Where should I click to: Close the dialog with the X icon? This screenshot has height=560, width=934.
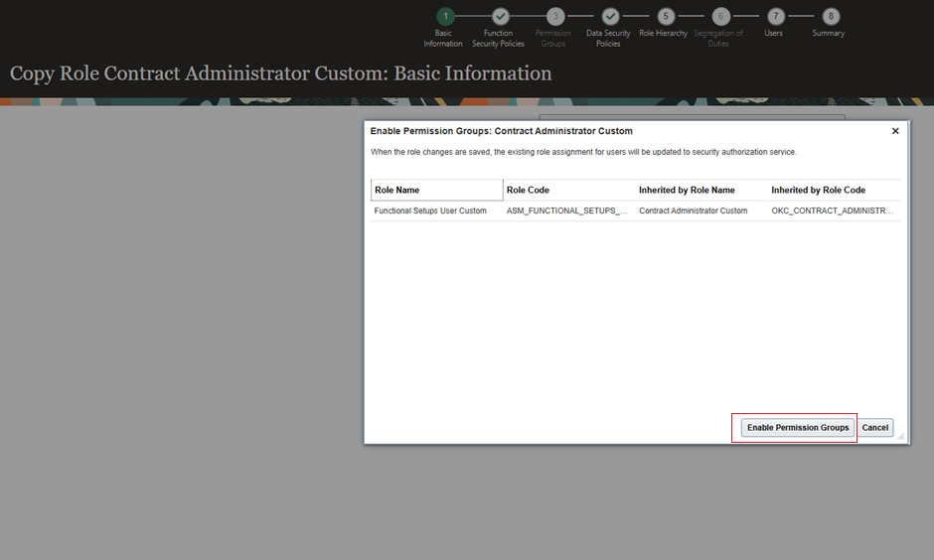(894, 131)
